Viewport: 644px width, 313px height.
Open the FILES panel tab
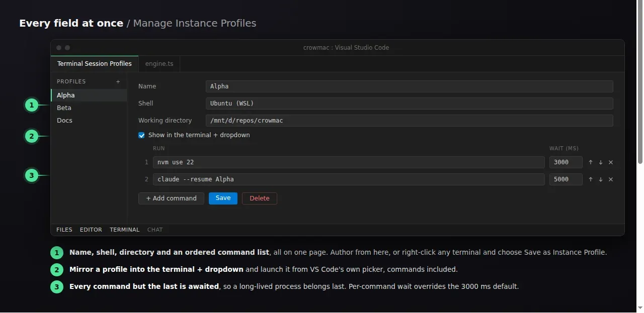[64, 230]
